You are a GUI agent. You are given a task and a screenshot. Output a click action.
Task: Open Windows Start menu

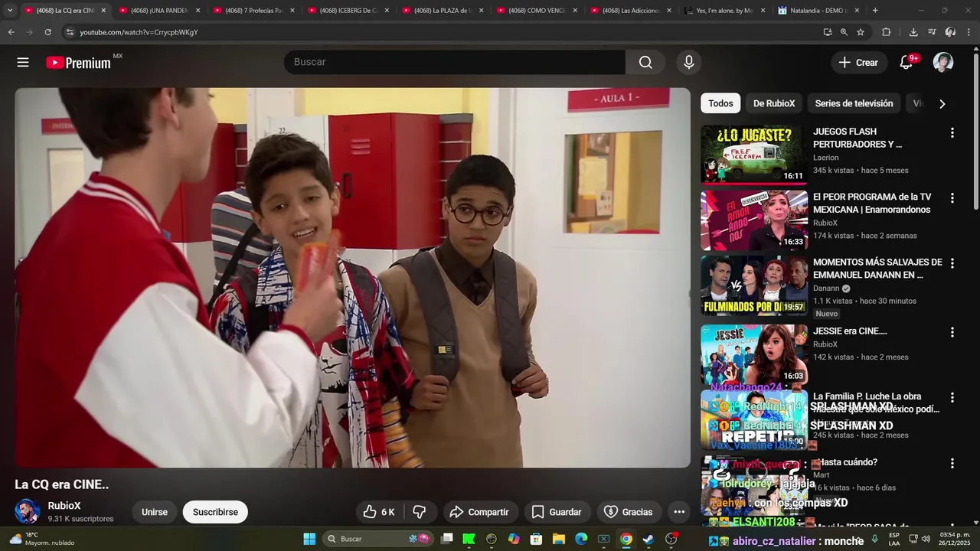309,539
